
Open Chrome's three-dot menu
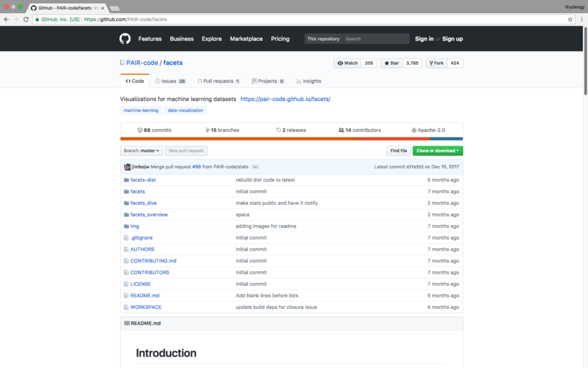click(580, 19)
